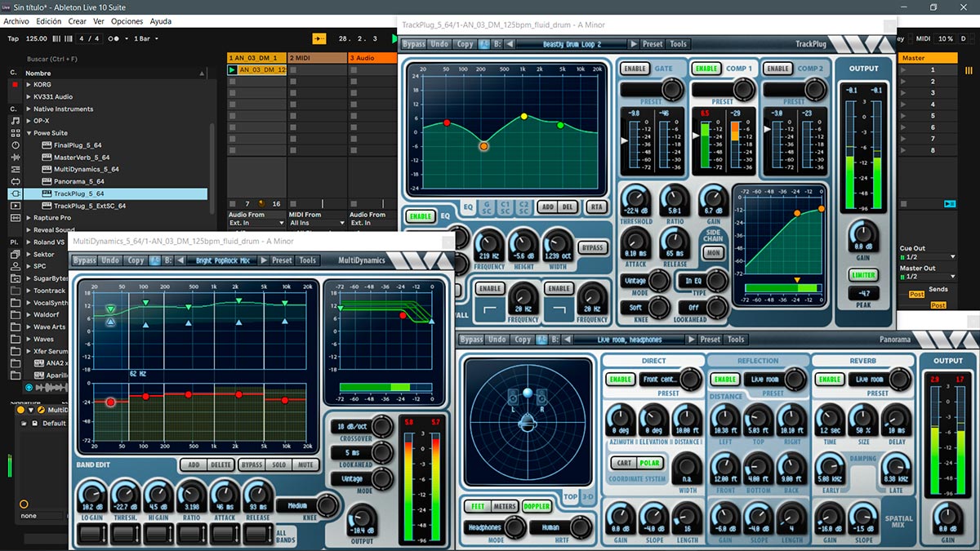
Task: Expand the Native Instruments folder
Action: tap(29, 109)
